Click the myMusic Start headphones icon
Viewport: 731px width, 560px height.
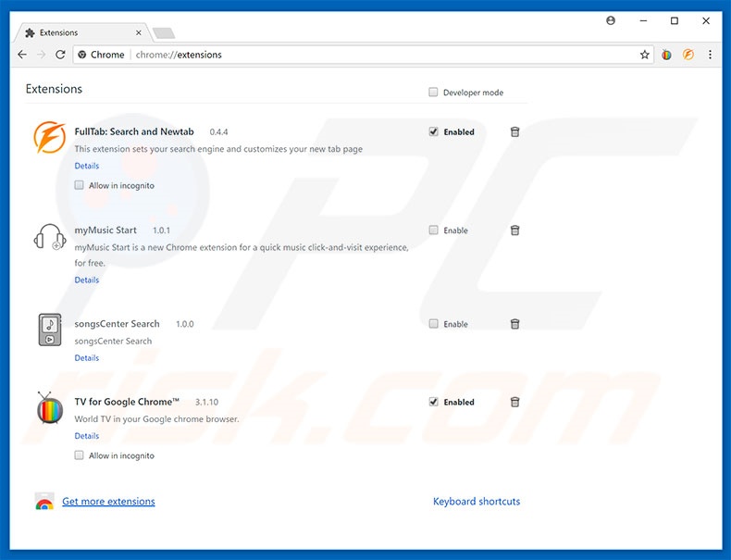click(x=49, y=237)
